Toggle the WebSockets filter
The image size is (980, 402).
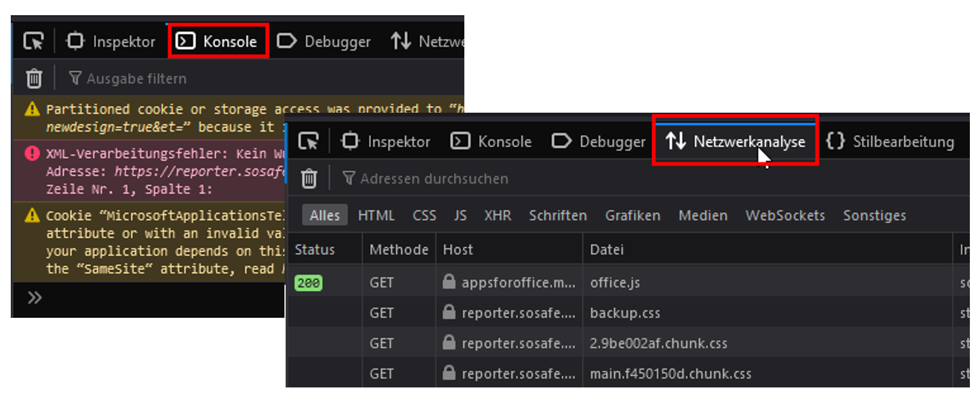pyautogui.click(x=785, y=215)
